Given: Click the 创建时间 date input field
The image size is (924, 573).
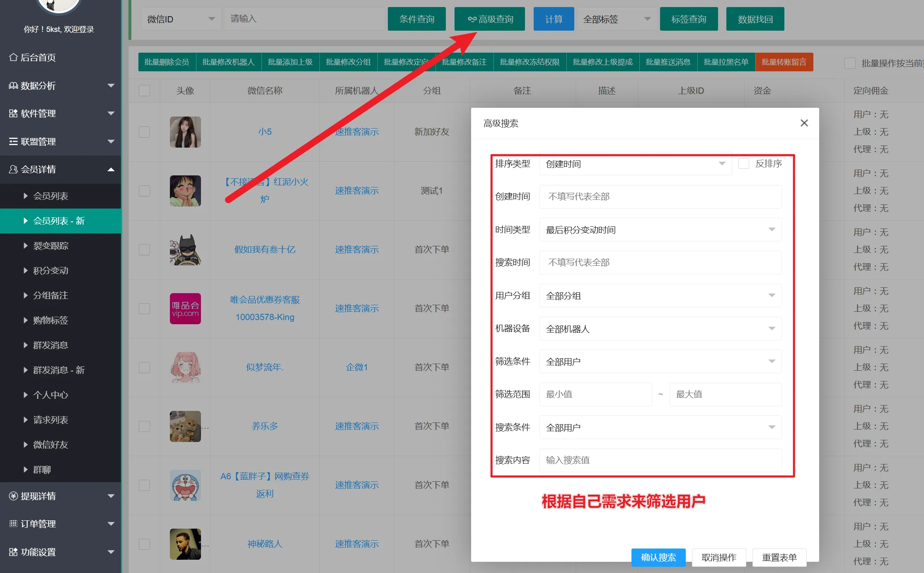Looking at the screenshot, I should [660, 197].
